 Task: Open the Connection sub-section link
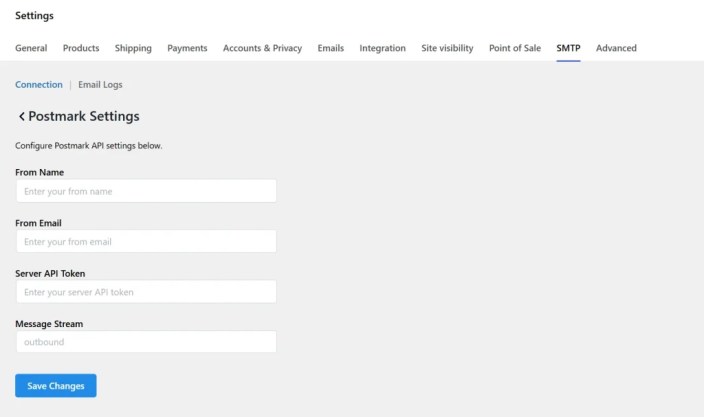pos(39,85)
